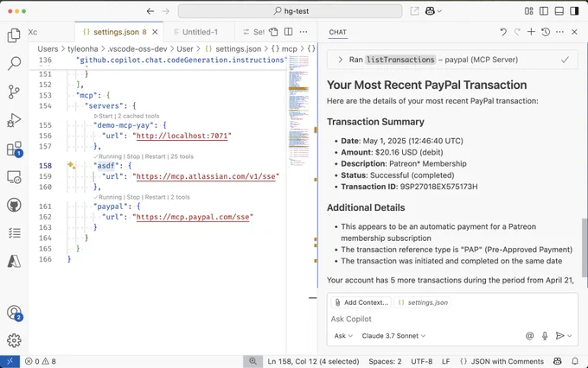Show chat history

546,32
